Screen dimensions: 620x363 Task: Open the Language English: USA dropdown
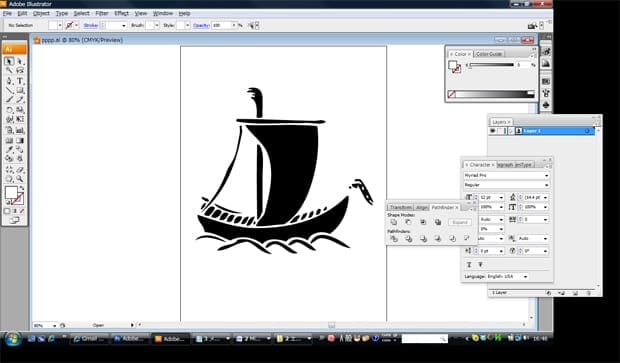507,276
